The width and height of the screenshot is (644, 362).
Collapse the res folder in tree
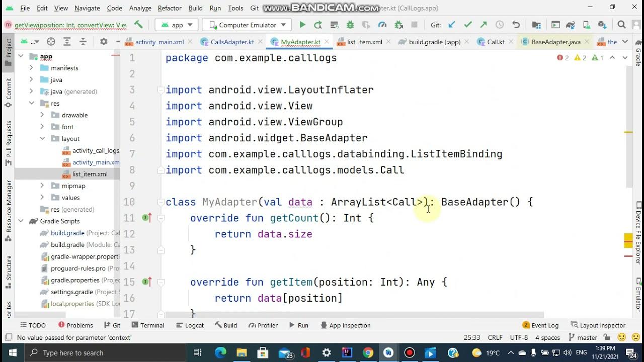point(31,103)
